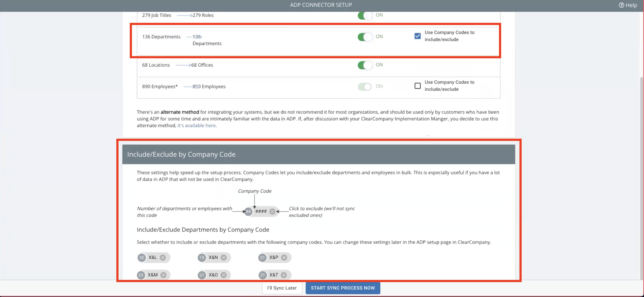Uncheck Departments Use Company Codes checkbox
644x297 pixels.
coord(417,36)
